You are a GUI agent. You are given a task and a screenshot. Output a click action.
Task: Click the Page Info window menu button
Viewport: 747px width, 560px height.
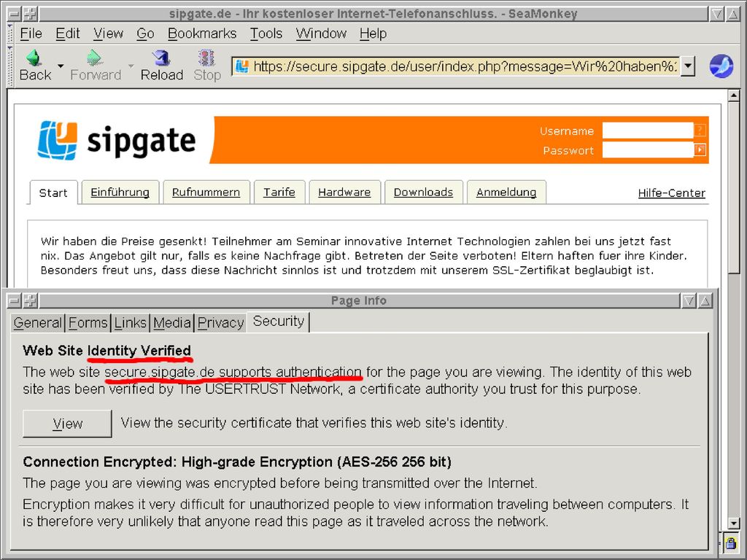point(15,300)
